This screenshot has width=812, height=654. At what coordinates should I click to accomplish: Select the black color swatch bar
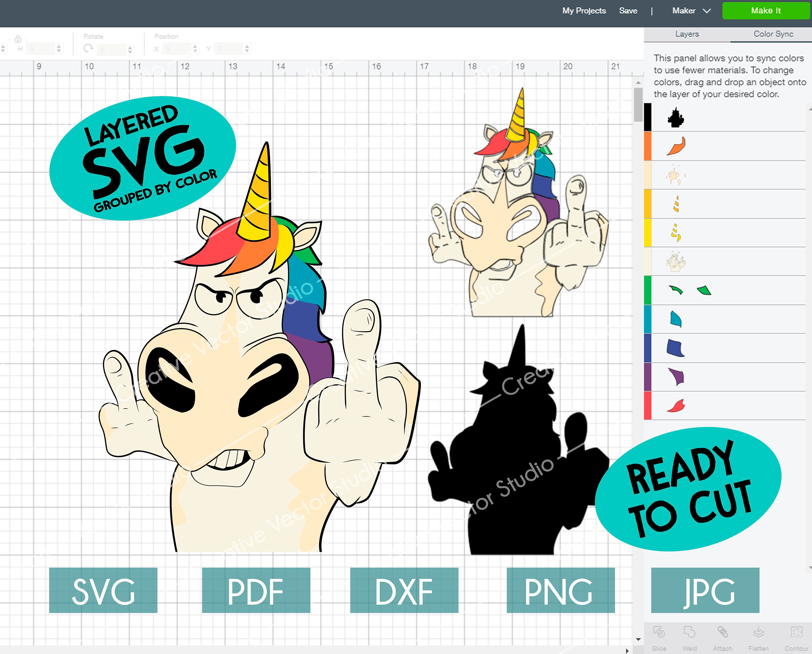(648, 117)
